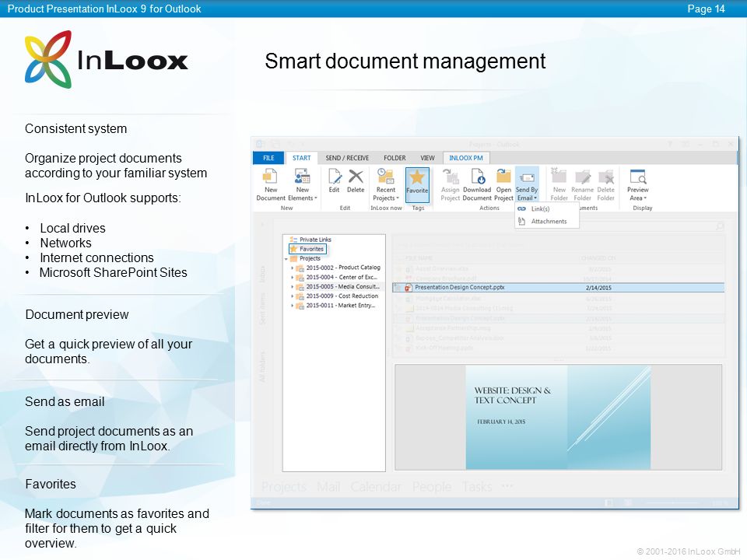The image size is (747, 560).
Task: Expand 2015-0009 - Cost Reduction node
Action: pyautogui.click(x=292, y=296)
